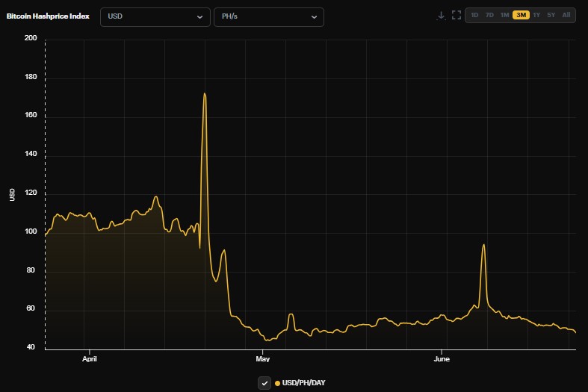Click the USD/PH/DAY legend label

click(x=304, y=383)
